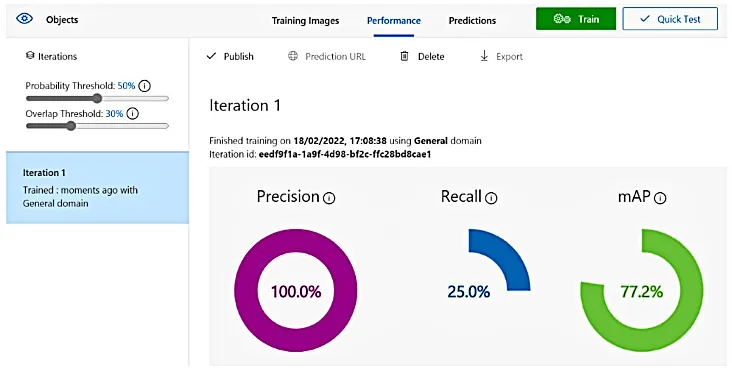The height and width of the screenshot is (372, 732).
Task: Click the 50% probability threshold value
Action: coord(126,86)
